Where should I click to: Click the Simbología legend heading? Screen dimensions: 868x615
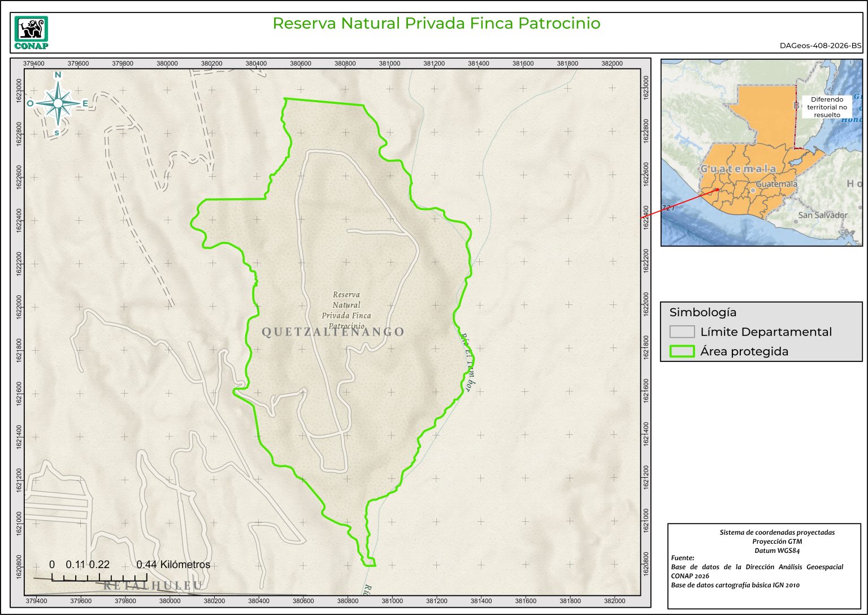pos(702,312)
